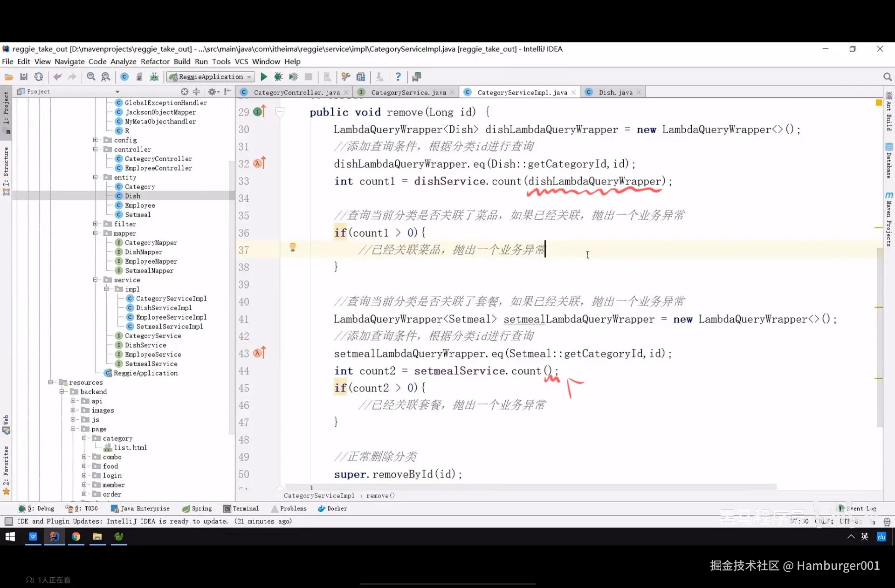Open the Refactor menu

(155, 62)
